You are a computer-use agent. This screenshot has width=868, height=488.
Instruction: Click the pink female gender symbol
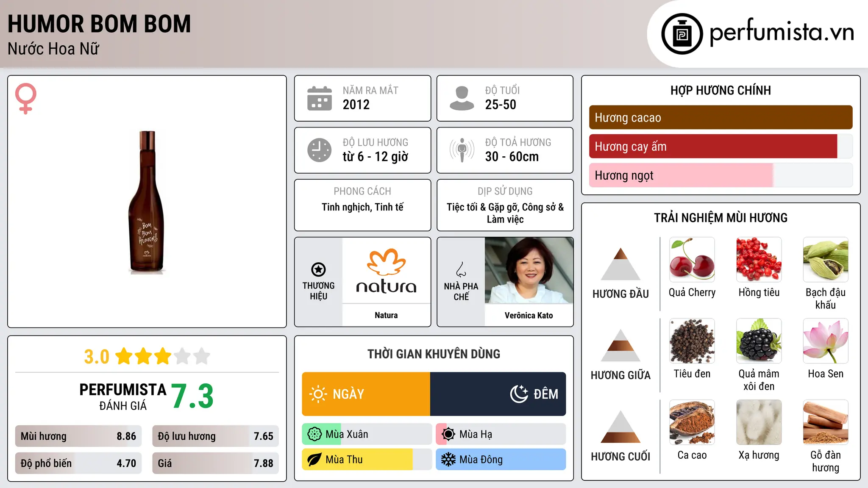coord(26,99)
